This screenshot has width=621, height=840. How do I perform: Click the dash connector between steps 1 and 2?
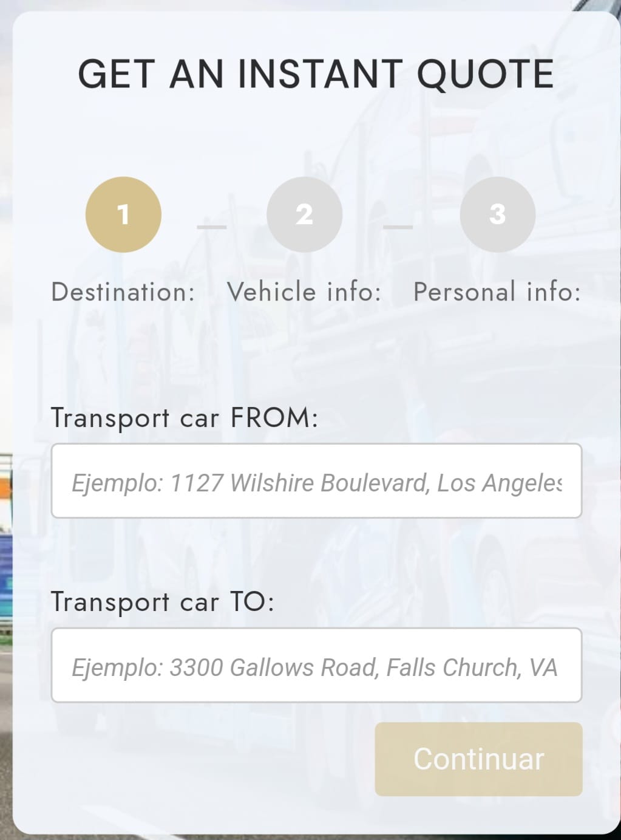click(x=212, y=227)
